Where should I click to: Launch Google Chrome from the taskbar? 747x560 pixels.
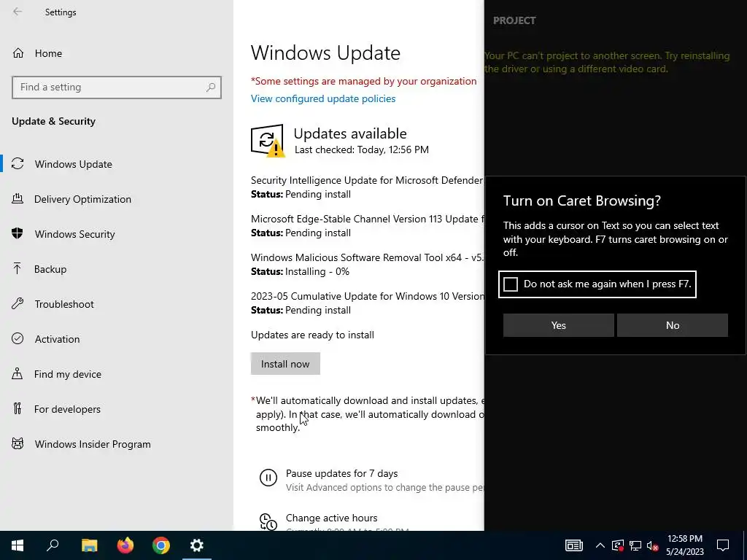pyautogui.click(x=161, y=545)
